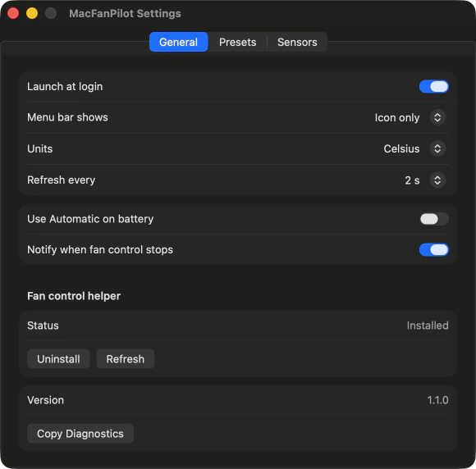Click the Uninstall helper button
The height and width of the screenshot is (469, 476).
tap(58, 359)
